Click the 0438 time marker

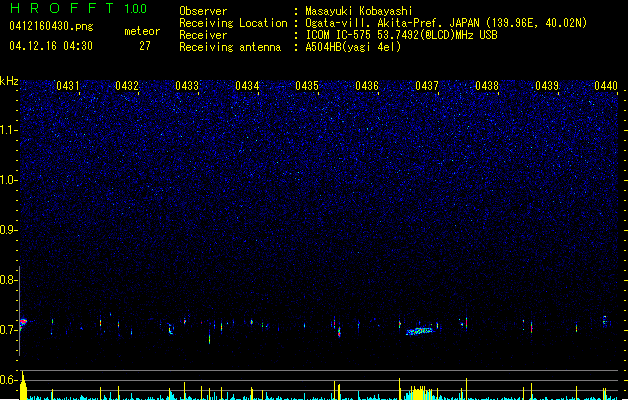click(x=487, y=86)
